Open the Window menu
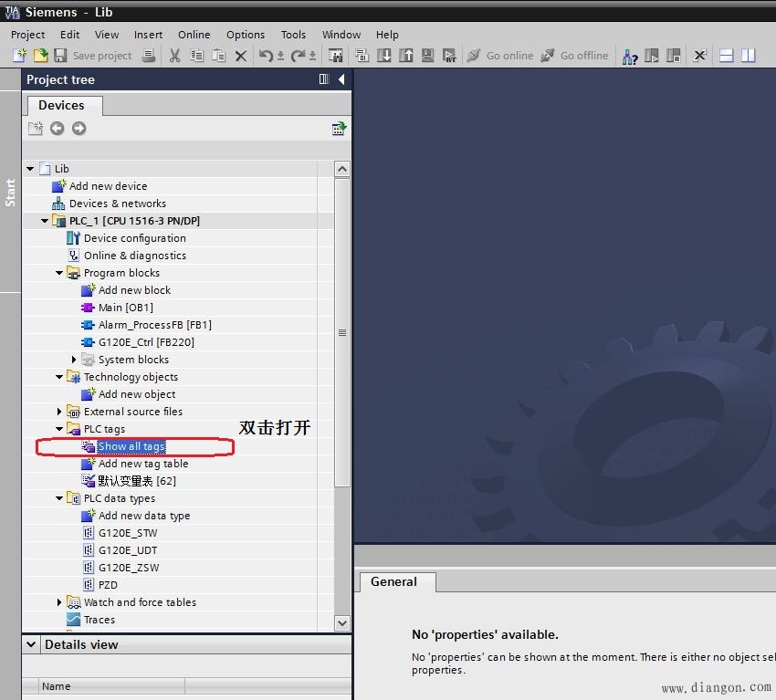 (341, 35)
